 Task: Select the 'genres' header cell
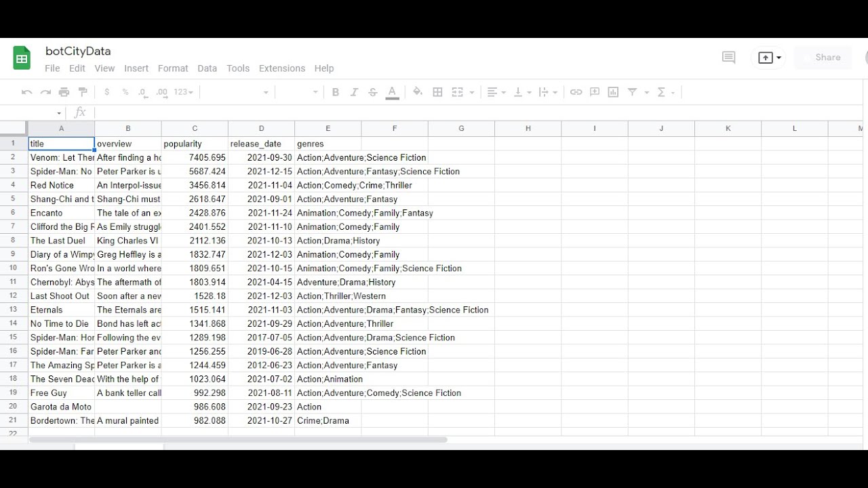(328, 144)
